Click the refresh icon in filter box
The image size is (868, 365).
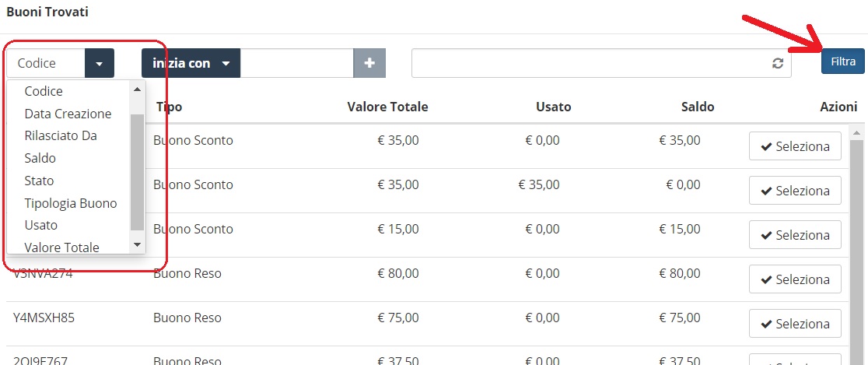point(778,63)
